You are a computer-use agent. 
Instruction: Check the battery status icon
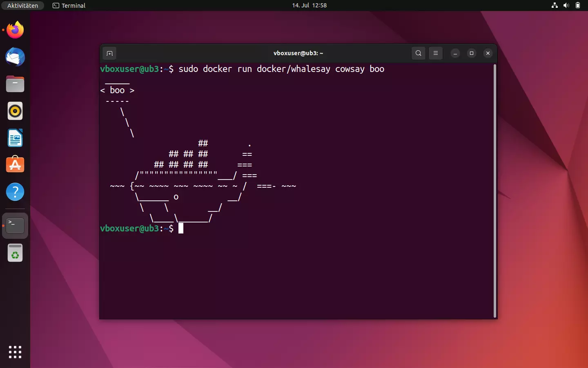pyautogui.click(x=578, y=5)
